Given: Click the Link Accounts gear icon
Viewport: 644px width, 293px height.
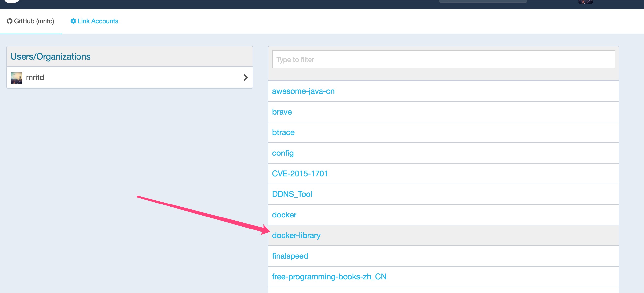Looking at the screenshot, I should [x=73, y=21].
